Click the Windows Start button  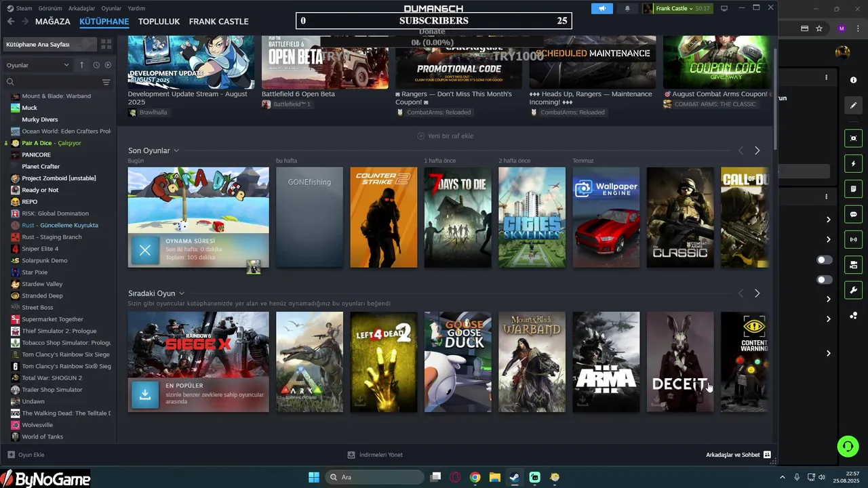click(314, 477)
